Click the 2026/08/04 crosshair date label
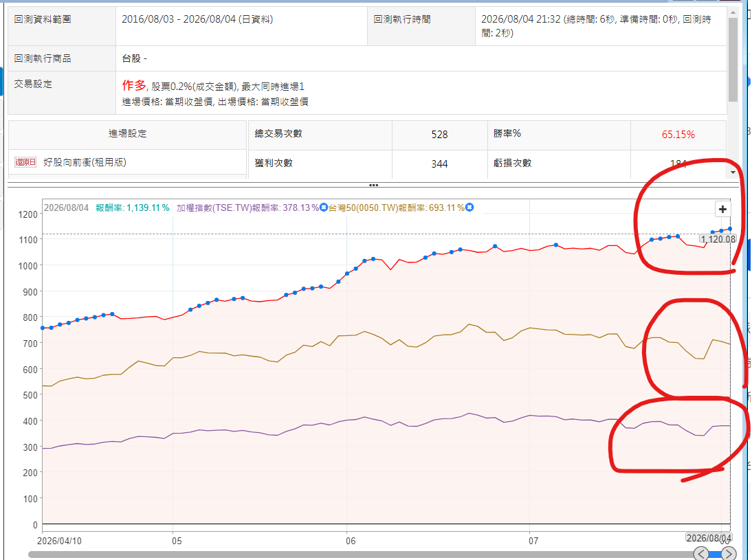 [709, 538]
